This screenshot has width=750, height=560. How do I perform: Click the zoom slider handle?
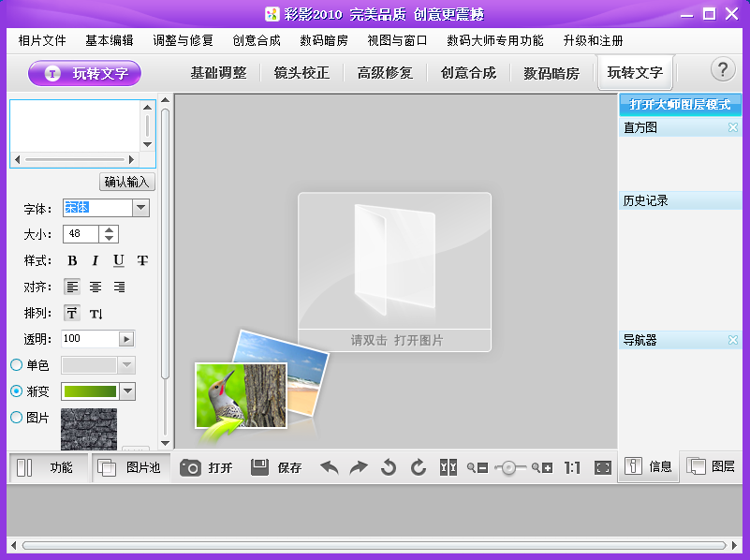click(x=508, y=467)
